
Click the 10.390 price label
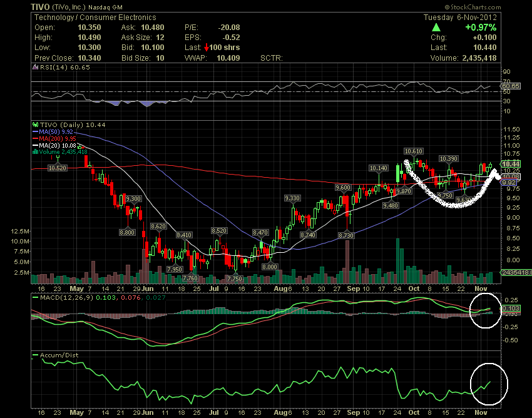click(449, 159)
